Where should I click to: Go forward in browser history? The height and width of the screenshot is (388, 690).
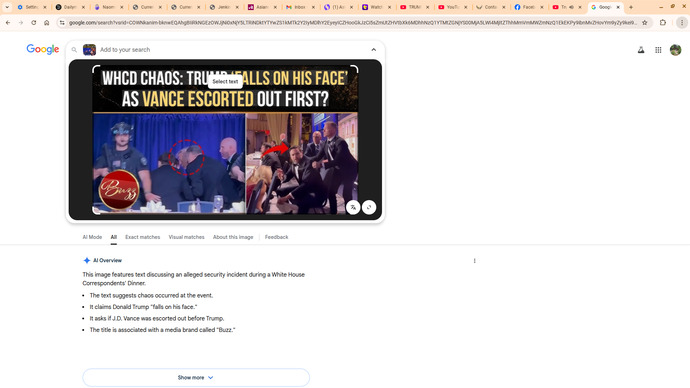(21, 22)
